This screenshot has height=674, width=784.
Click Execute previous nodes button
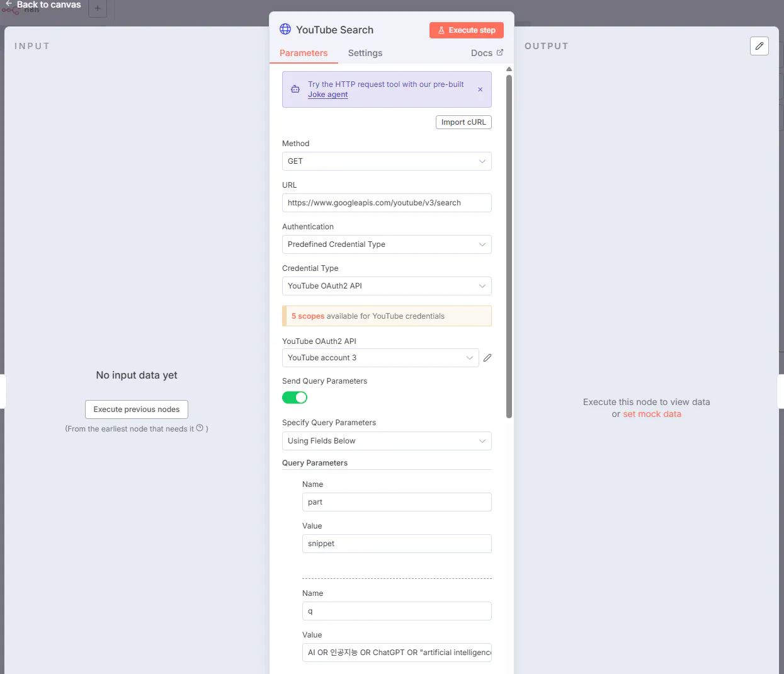[137, 409]
